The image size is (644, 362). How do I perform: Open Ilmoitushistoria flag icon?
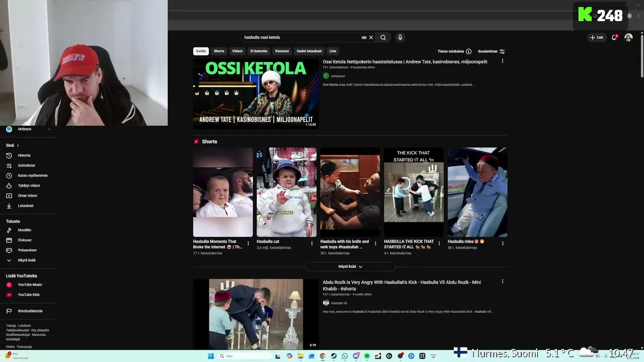tap(9, 311)
